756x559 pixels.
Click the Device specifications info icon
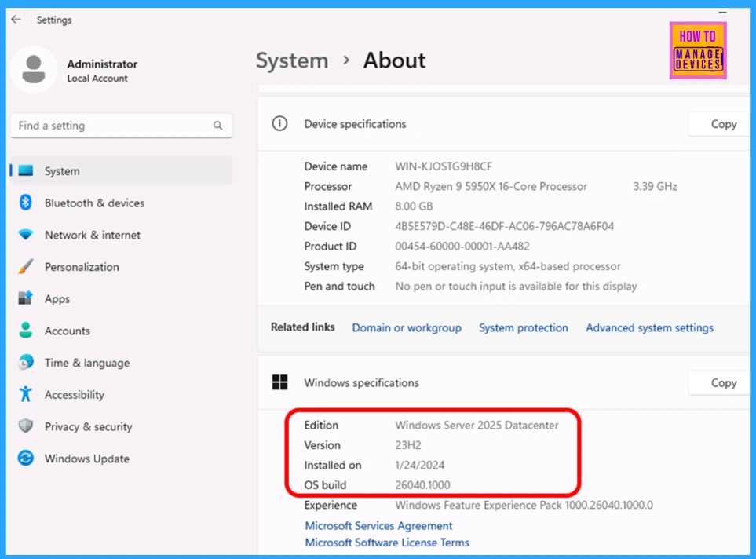279,123
